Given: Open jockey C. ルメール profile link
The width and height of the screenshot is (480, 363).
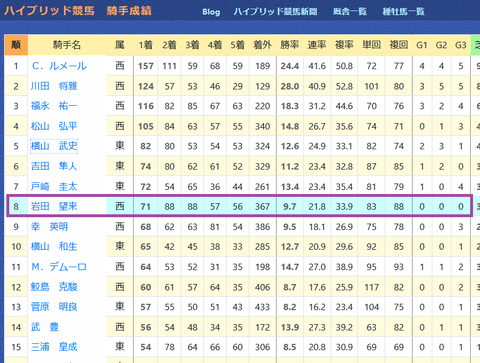Looking at the screenshot, I should pos(59,66).
